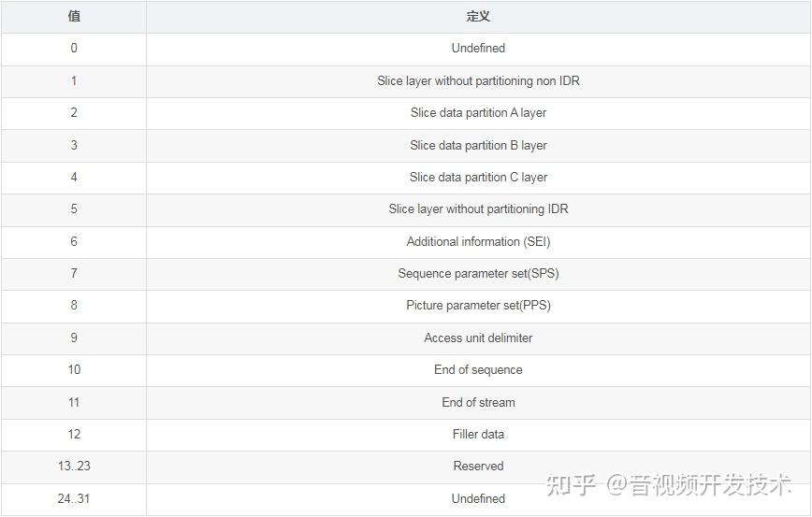Click the "知乎 @音视频开发技术" watermark
This screenshot has width=812, height=517.
(668, 483)
